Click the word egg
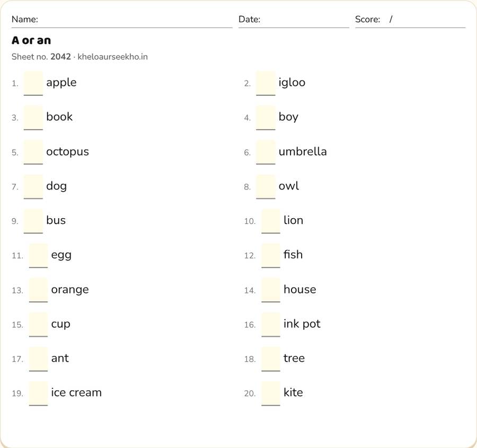Viewport: 477px width, 448px height. tap(61, 255)
